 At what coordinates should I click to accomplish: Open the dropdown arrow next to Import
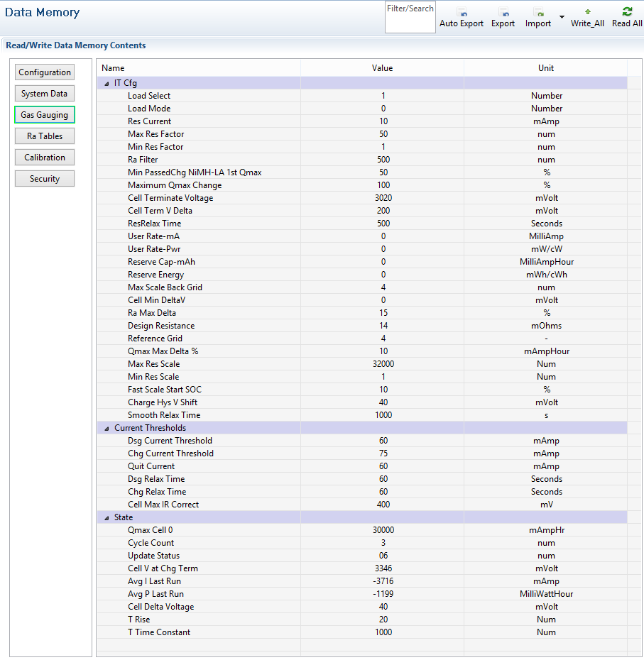coord(562,17)
